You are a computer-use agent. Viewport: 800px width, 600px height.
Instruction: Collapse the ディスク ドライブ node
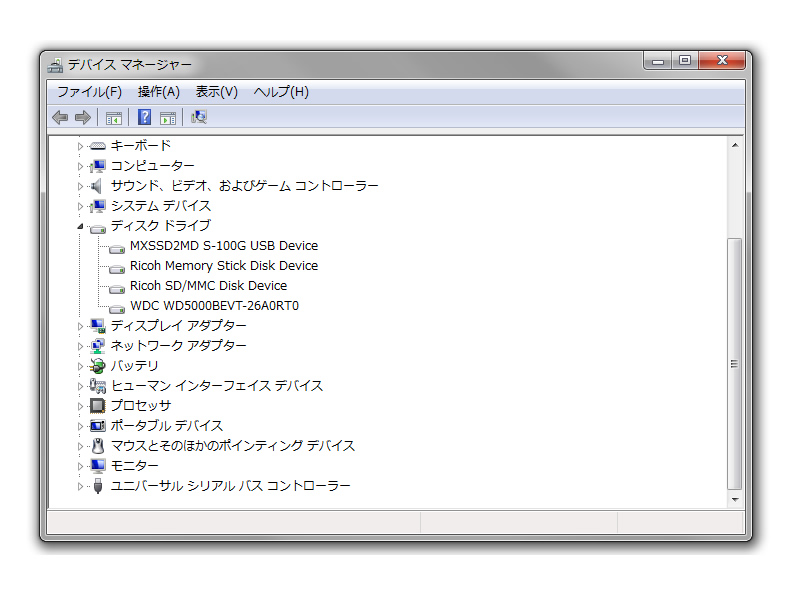click(x=80, y=227)
